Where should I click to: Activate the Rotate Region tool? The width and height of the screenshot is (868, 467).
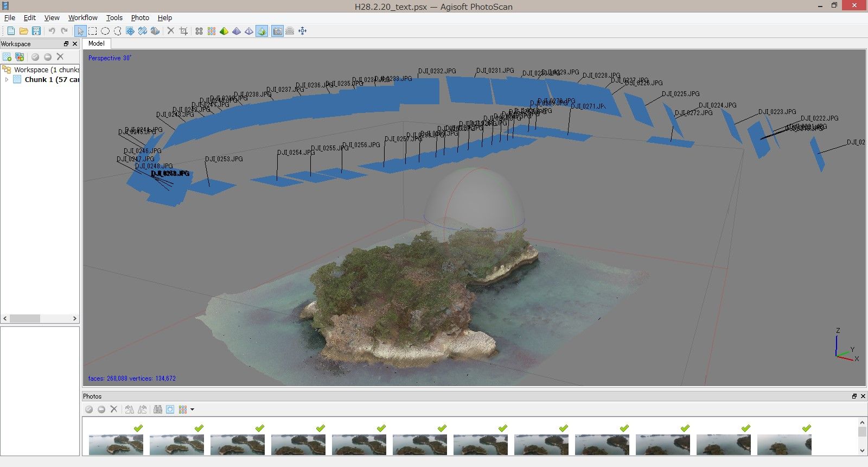(155, 31)
